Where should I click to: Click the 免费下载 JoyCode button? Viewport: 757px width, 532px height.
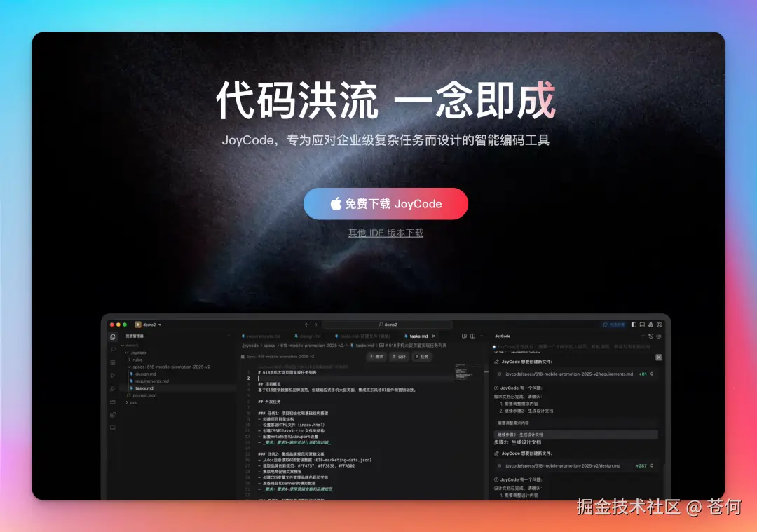click(386, 204)
